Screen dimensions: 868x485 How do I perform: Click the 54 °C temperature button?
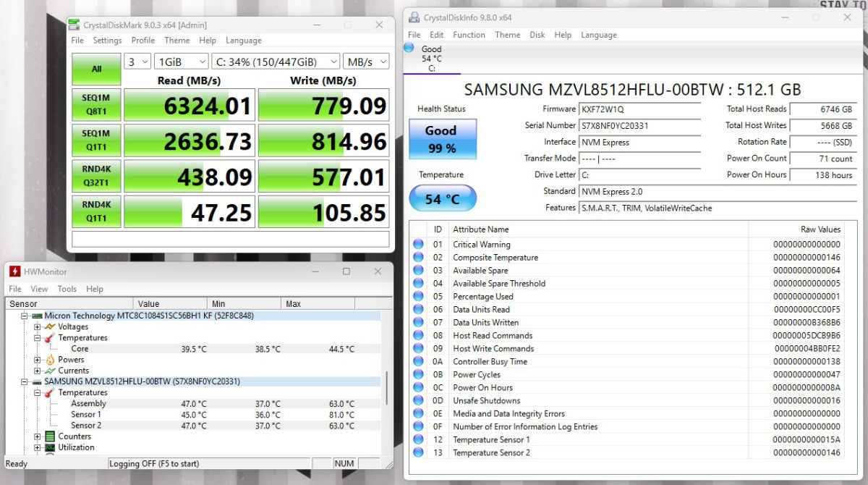443,198
